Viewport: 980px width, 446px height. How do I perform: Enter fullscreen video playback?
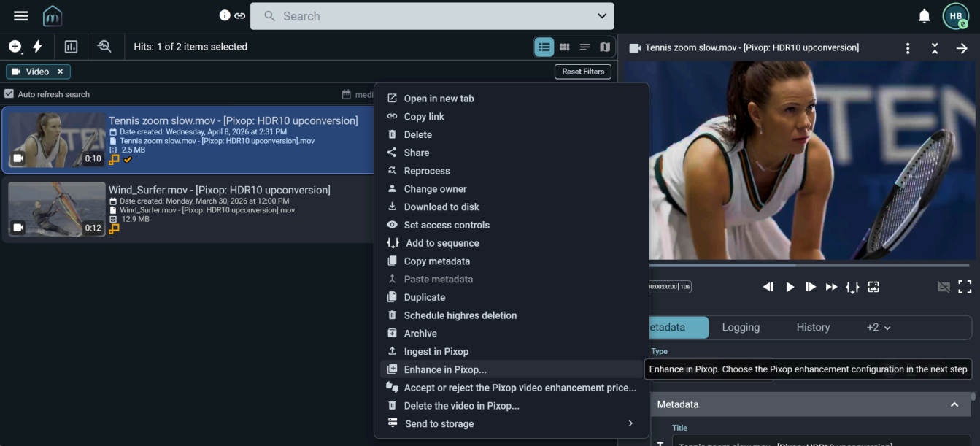coord(965,287)
